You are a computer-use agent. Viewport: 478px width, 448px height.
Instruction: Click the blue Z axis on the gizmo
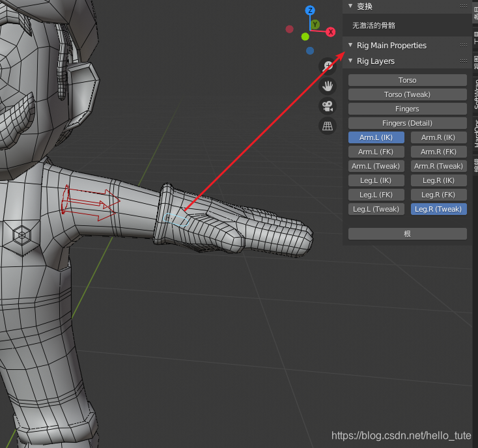(x=310, y=10)
